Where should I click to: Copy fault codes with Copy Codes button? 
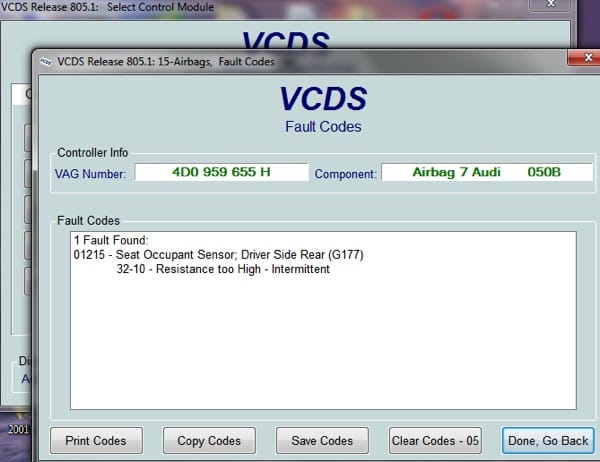(209, 440)
